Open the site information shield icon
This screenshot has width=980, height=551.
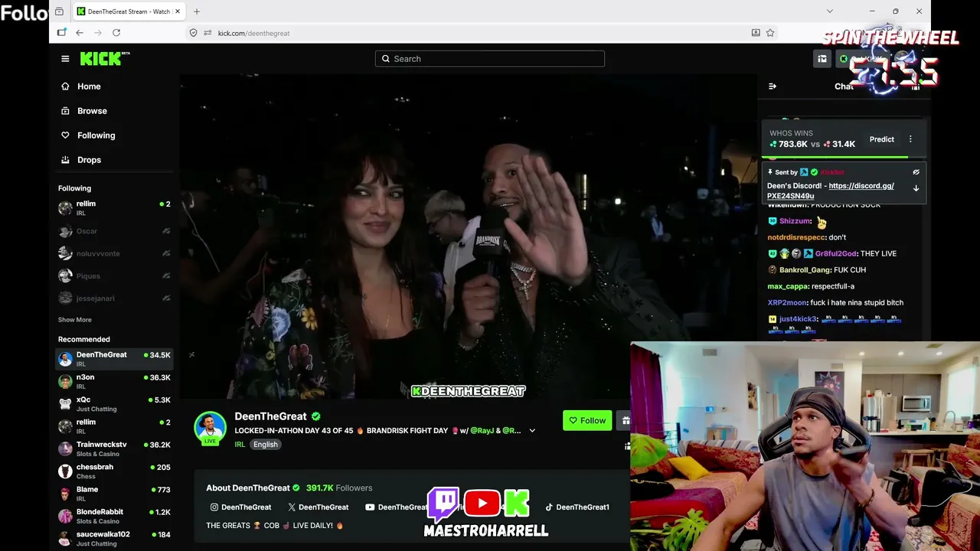coord(194,33)
